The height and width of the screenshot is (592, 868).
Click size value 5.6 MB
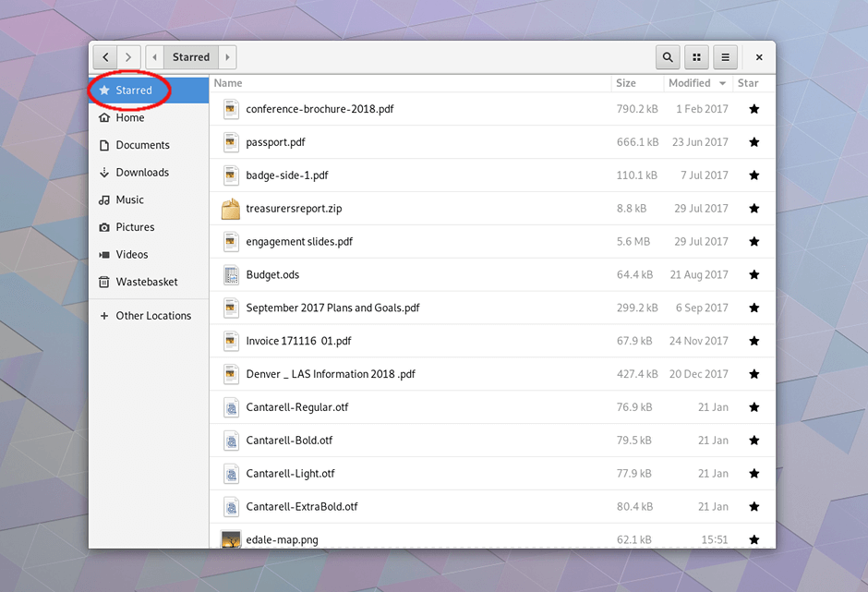point(633,241)
